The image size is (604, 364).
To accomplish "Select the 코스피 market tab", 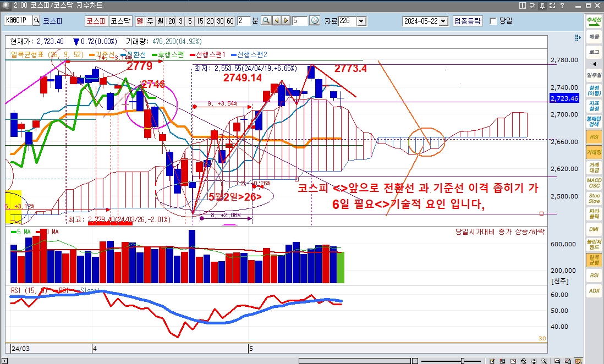I will tap(96, 21).
